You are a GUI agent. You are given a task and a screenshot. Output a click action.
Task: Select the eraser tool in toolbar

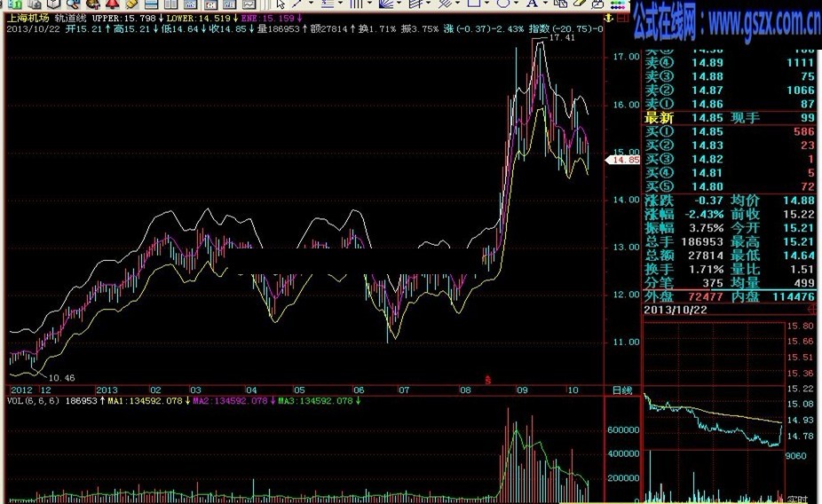(580, 4)
